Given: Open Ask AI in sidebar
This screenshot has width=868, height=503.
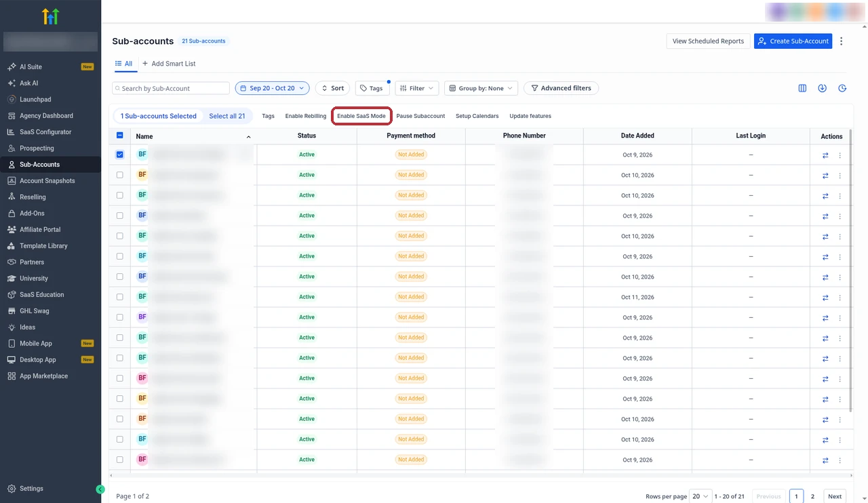Looking at the screenshot, I should click(28, 83).
